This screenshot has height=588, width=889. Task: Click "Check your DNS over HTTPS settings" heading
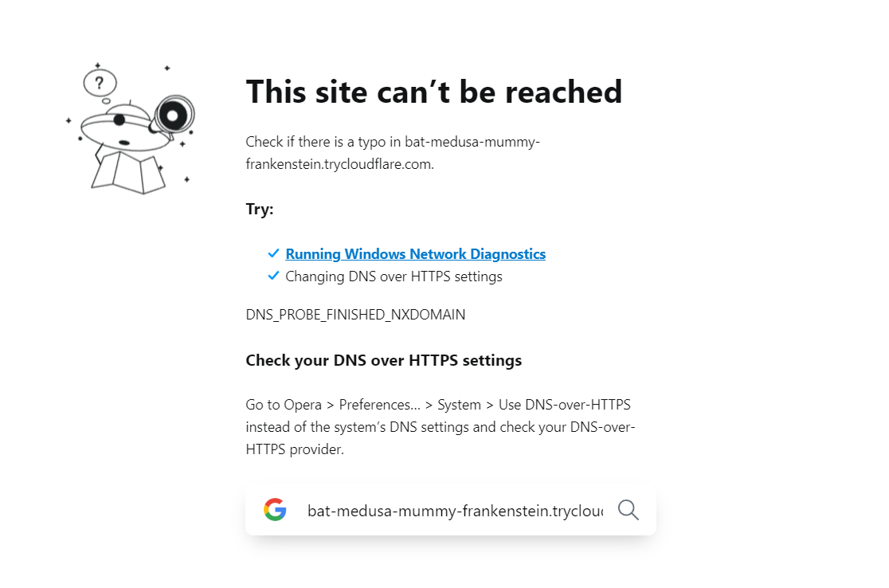(384, 361)
